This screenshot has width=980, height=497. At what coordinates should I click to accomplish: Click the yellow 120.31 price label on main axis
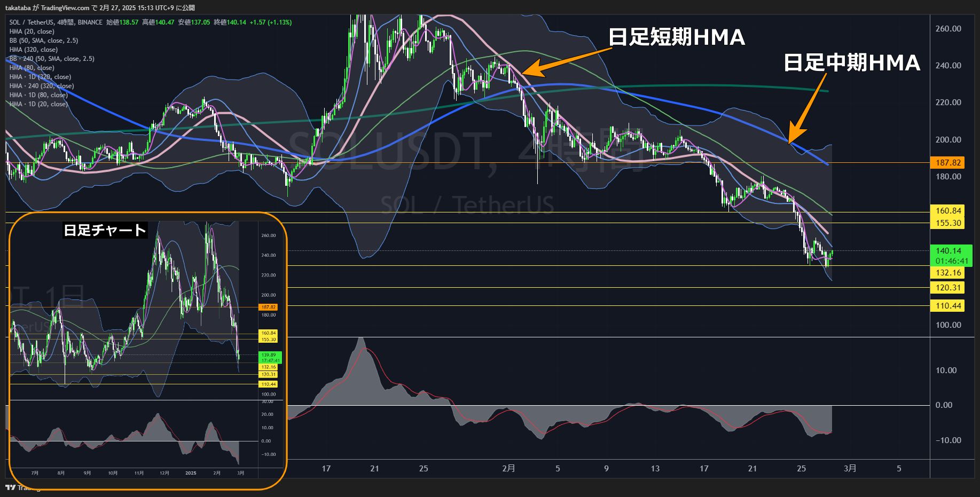(948, 288)
